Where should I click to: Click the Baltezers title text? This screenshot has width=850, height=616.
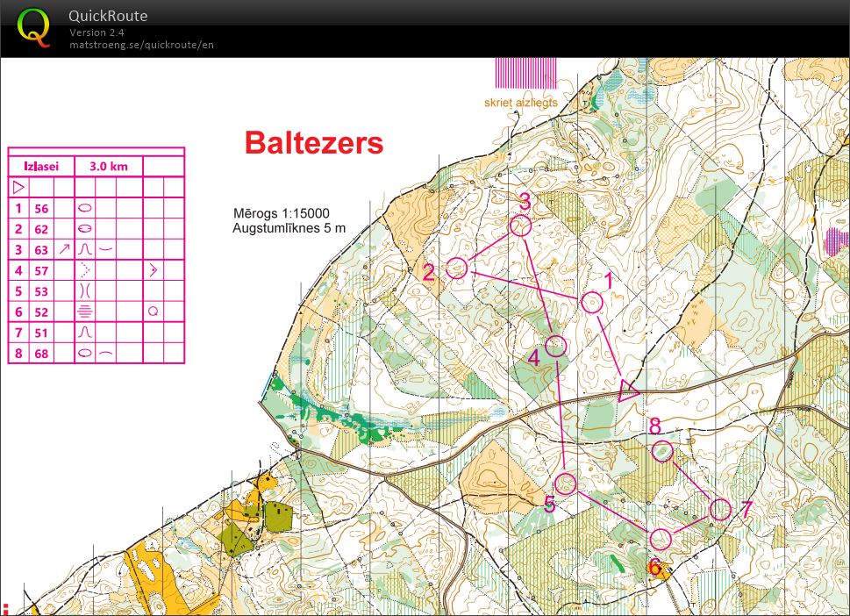point(315,144)
